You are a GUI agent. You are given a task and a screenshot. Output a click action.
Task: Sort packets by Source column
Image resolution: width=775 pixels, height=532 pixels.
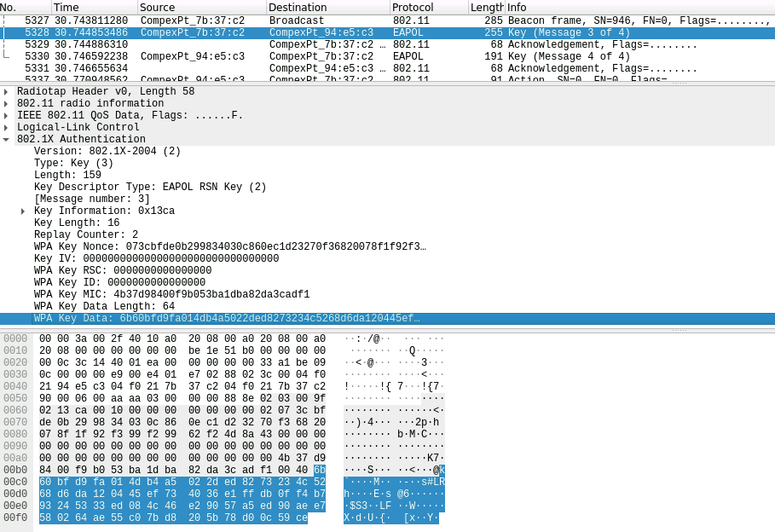[x=202, y=8]
